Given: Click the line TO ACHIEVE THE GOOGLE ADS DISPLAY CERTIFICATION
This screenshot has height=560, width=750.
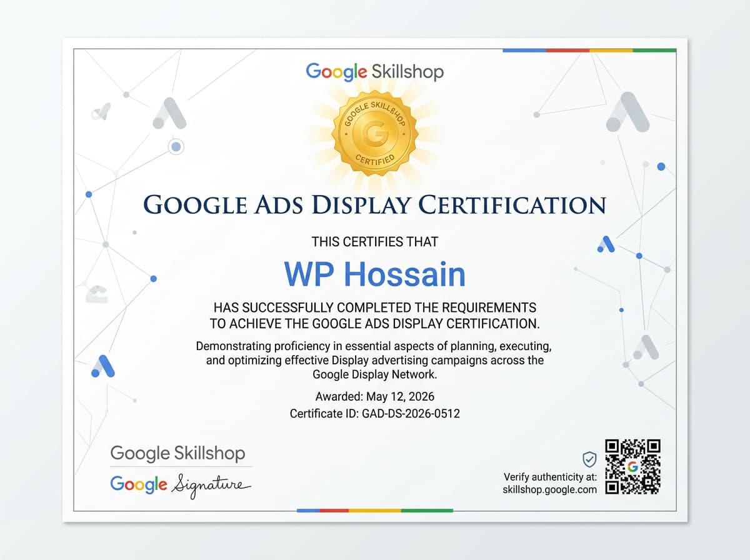Looking at the screenshot, I should [x=374, y=324].
